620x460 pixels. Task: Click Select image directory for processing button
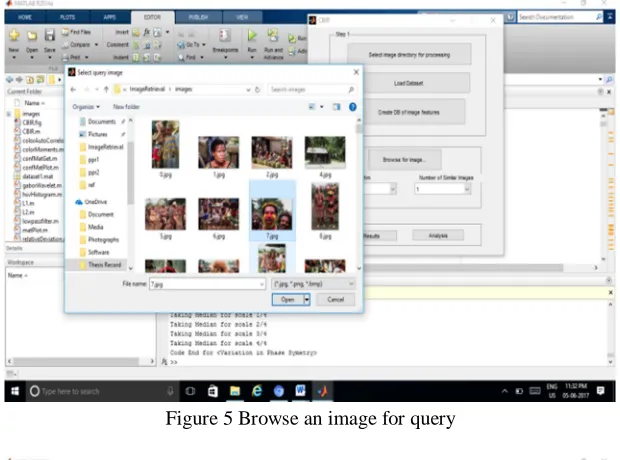click(x=409, y=55)
